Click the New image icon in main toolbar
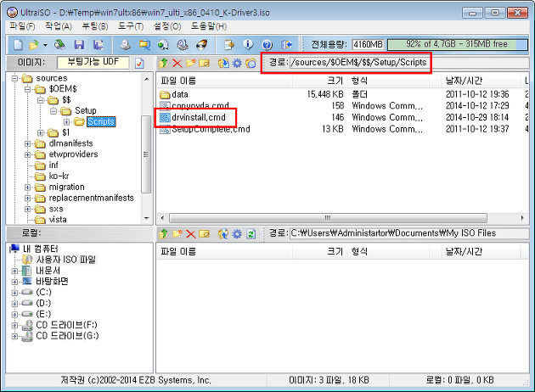535x392 pixels. coord(18,45)
